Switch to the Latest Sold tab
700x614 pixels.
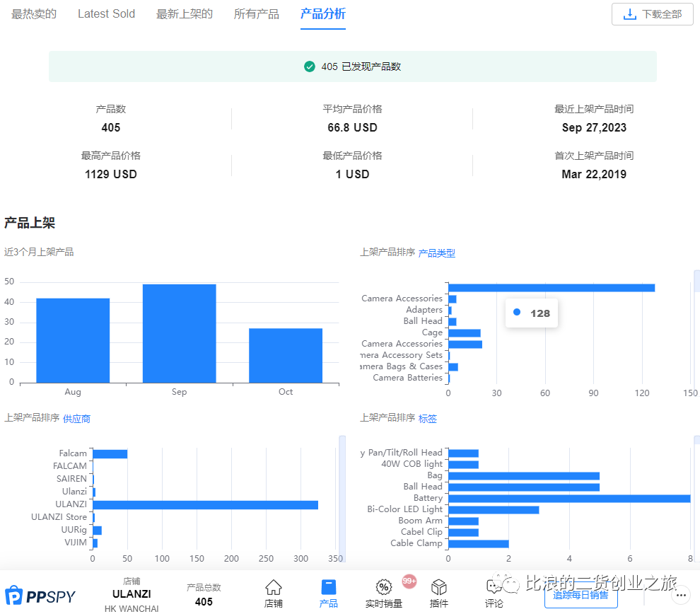106,14
